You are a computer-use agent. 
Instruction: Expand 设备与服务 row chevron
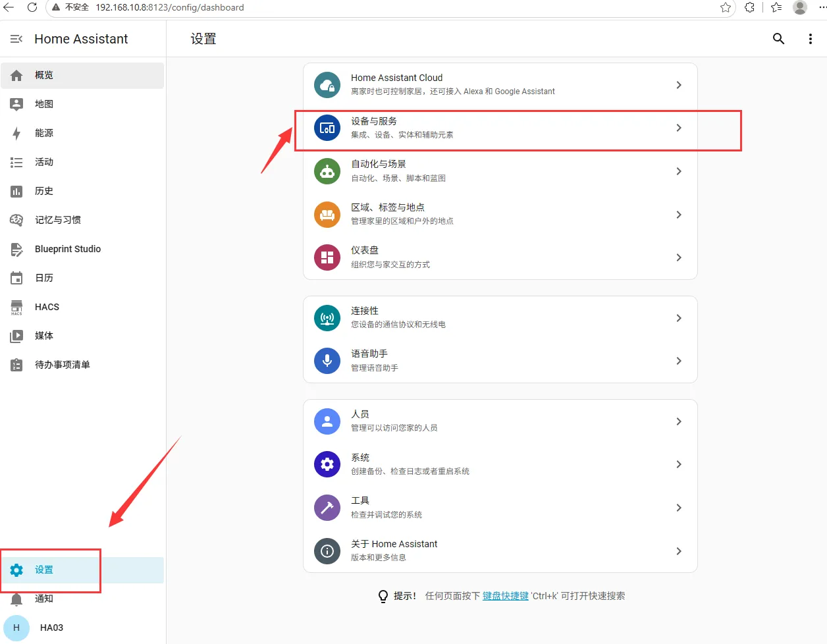tap(679, 128)
